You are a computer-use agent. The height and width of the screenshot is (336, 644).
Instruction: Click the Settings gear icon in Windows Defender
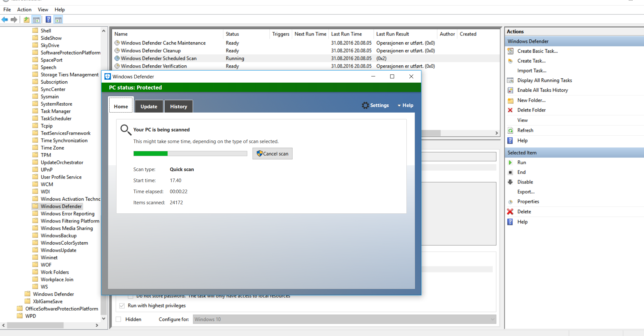(365, 105)
